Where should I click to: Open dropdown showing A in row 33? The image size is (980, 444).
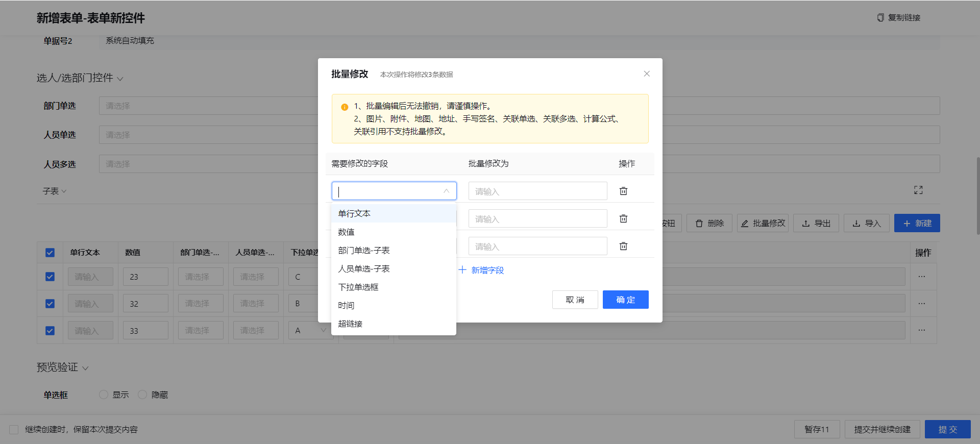click(x=310, y=330)
